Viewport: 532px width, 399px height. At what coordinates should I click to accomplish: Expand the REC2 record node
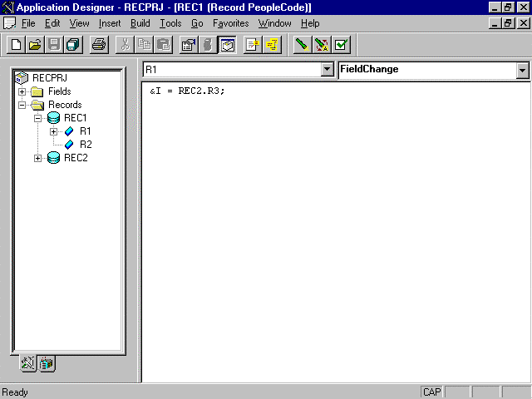pos(38,158)
